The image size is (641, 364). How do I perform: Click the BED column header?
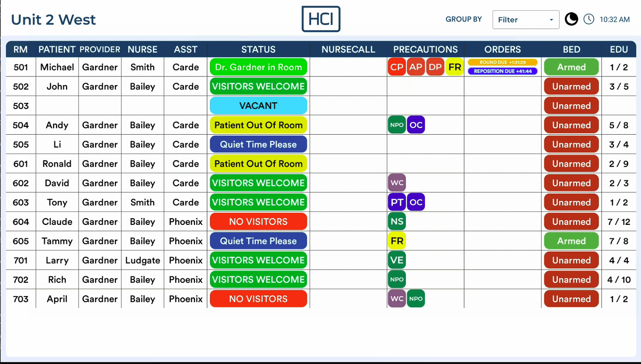tap(571, 50)
